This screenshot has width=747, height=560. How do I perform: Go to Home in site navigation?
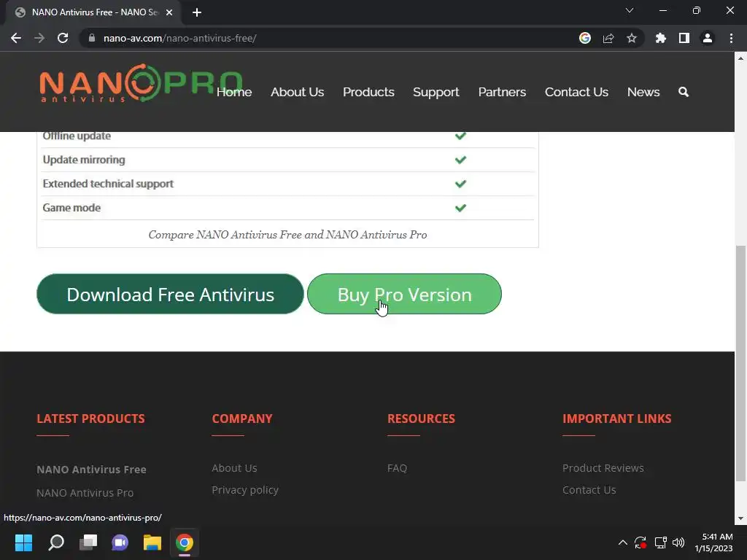tap(234, 92)
